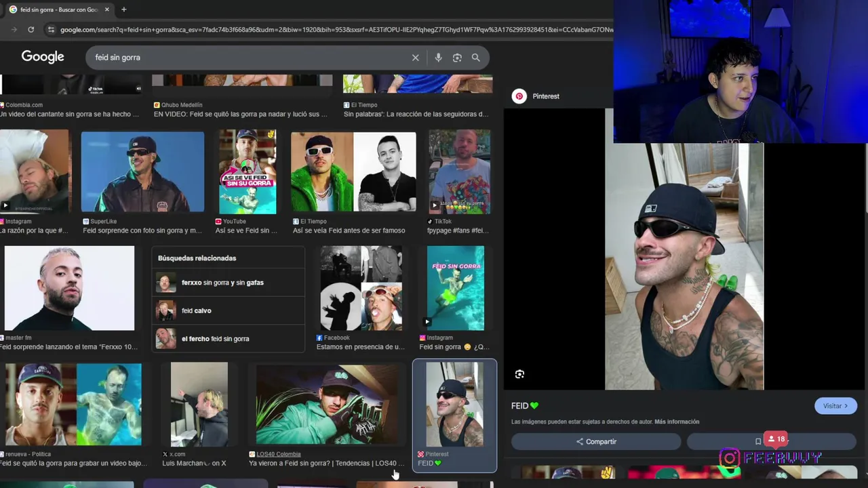The image size is (868, 488).
Task: Open the Facebook collage thumbnail
Action: pos(361,288)
